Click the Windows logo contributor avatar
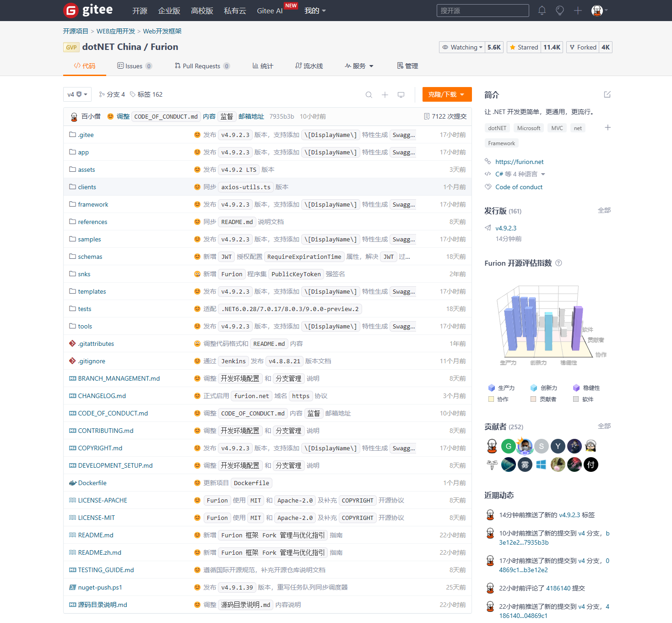This screenshot has width=672, height=623. 542,465
